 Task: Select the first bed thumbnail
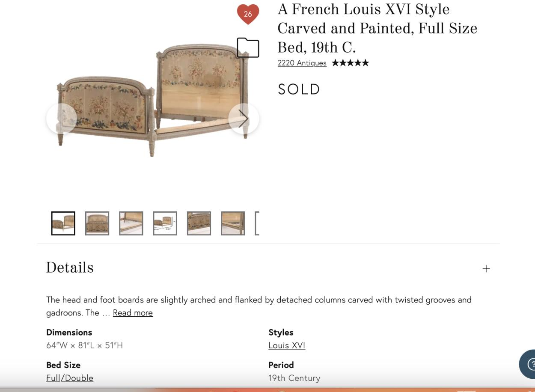tap(63, 223)
